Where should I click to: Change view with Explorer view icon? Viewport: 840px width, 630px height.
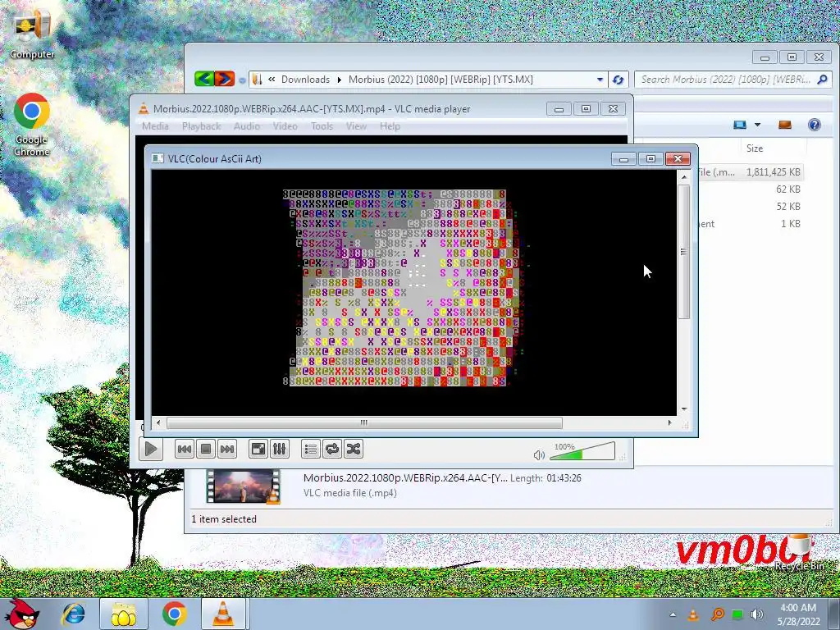(740, 125)
